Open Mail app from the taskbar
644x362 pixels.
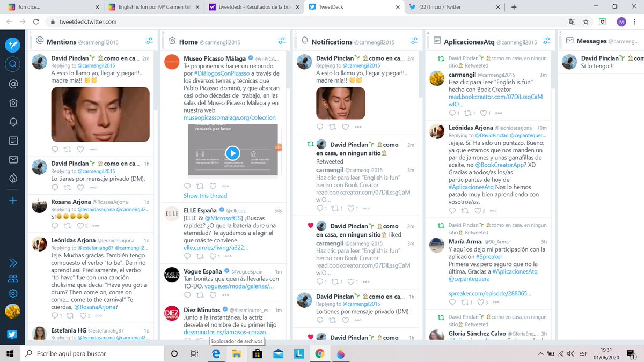pos(278,354)
